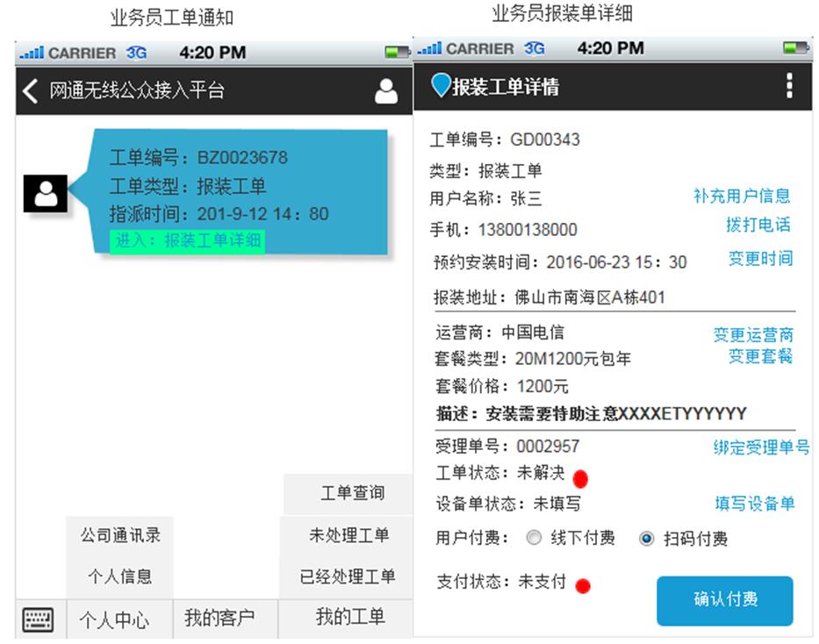Follow the 进入：报装工单详细 link
Screen dimensions: 819x644
coord(187,241)
